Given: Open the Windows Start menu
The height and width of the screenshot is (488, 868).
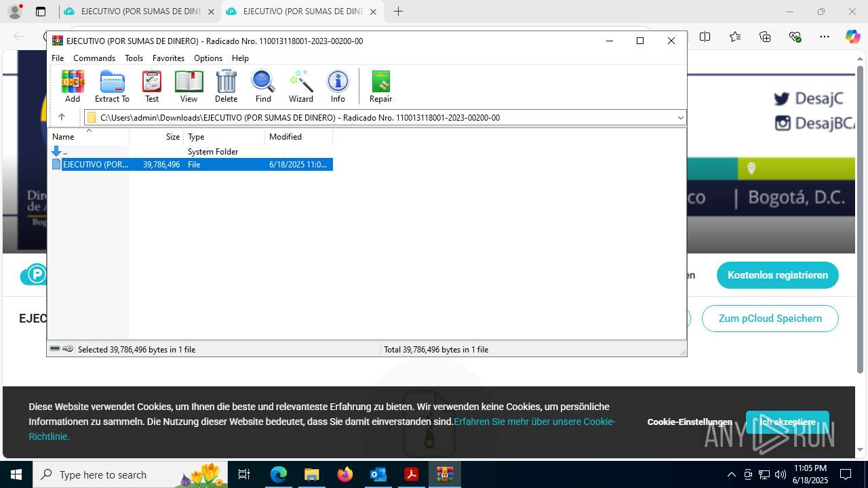Looking at the screenshot, I should (x=16, y=474).
